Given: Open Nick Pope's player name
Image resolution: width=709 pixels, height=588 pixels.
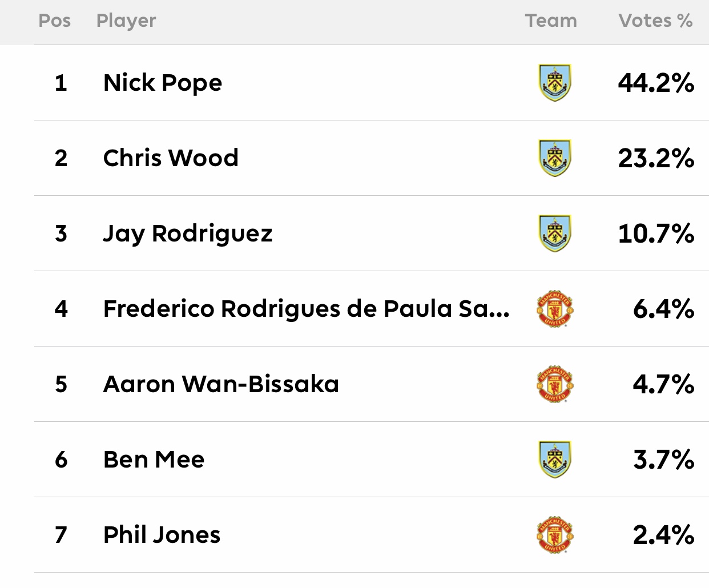Looking at the screenshot, I should [163, 83].
